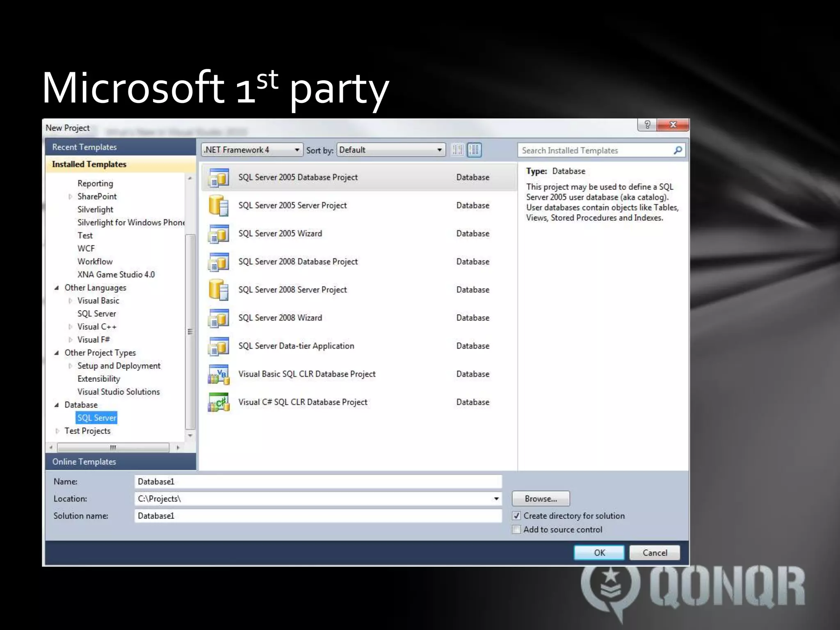Click the Visual C# SQL CLR project icon

point(219,402)
